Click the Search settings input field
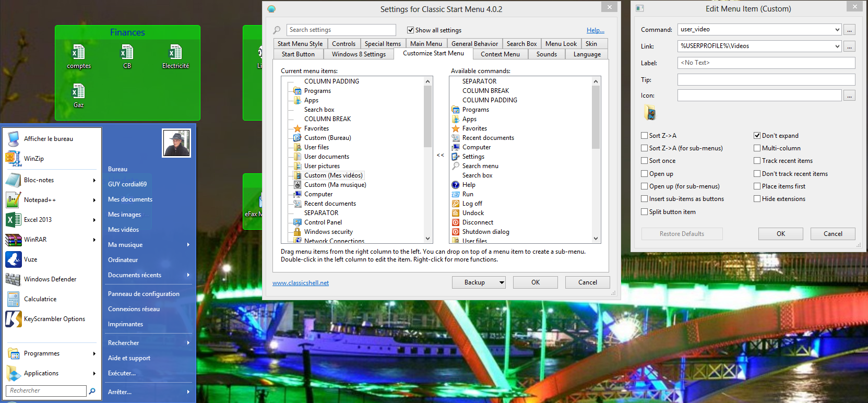This screenshot has width=868, height=403. 341,30
